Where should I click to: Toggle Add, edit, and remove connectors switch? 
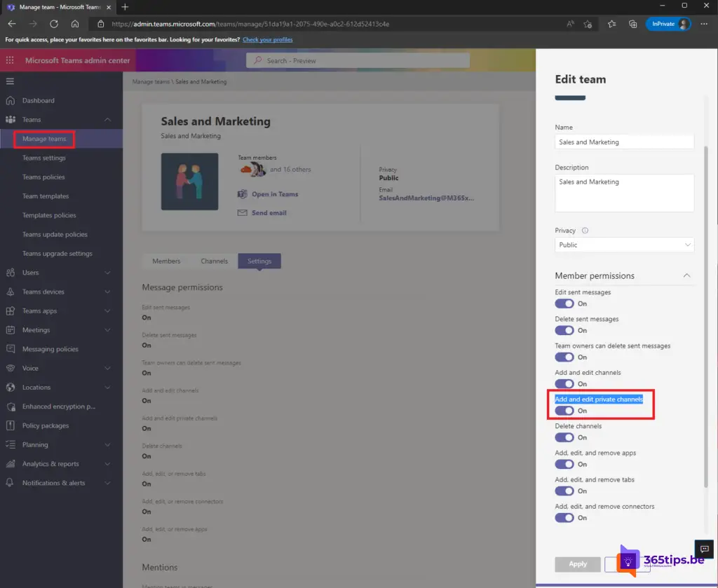564,517
